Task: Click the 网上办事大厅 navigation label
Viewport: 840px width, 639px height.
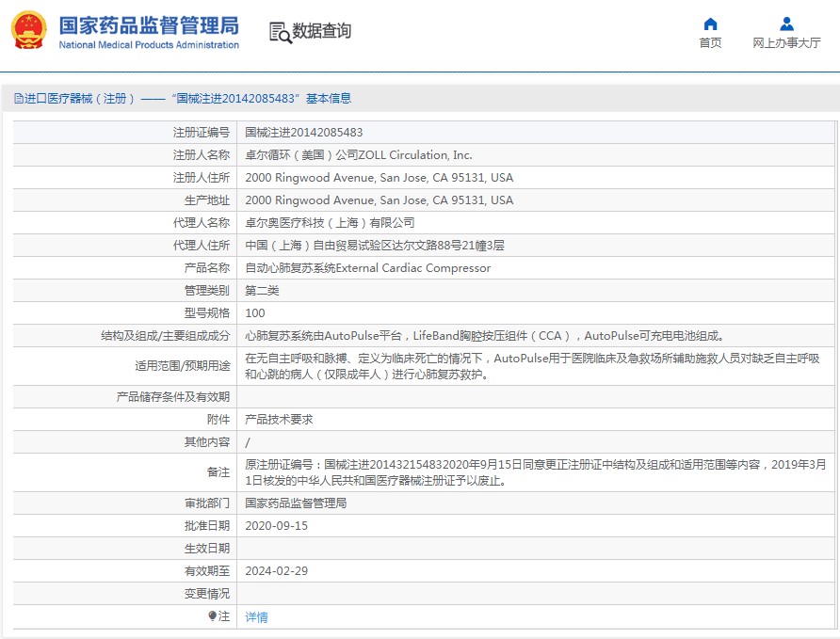Action: (786, 42)
